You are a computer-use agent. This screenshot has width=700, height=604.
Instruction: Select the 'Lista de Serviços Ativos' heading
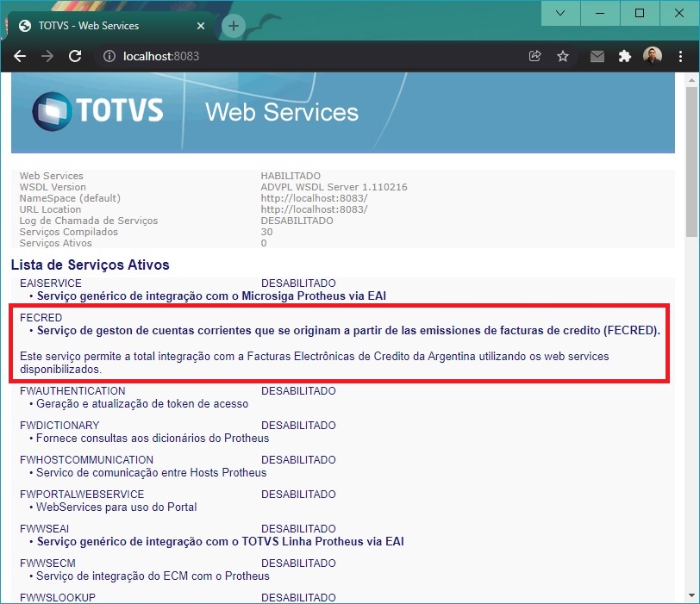click(91, 265)
